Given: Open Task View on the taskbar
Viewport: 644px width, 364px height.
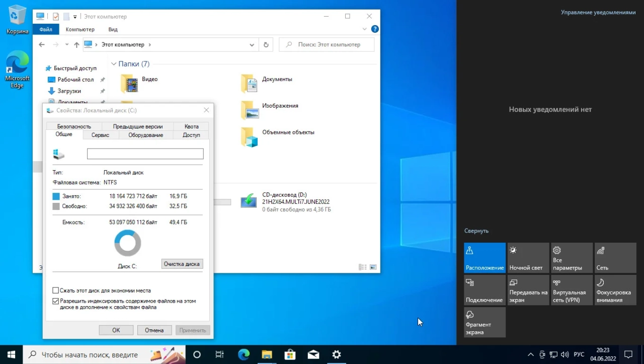Looking at the screenshot, I should pyautogui.click(x=220, y=354).
